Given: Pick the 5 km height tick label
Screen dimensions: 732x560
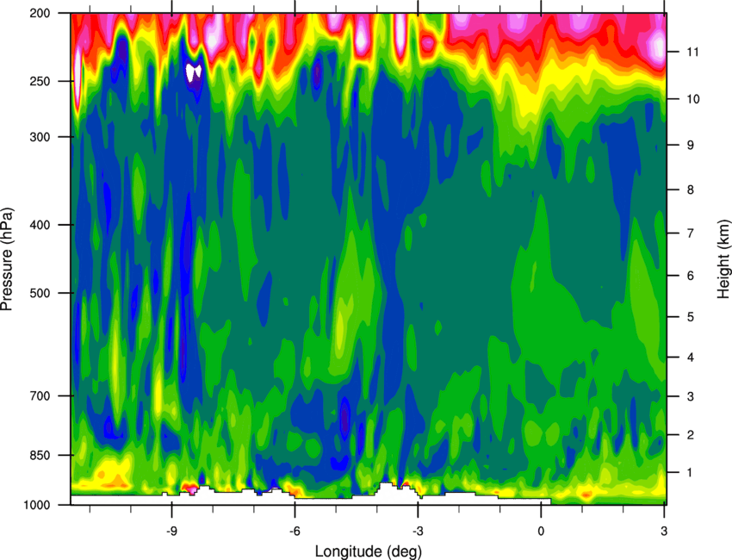Looking at the screenshot, I should tap(690, 317).
